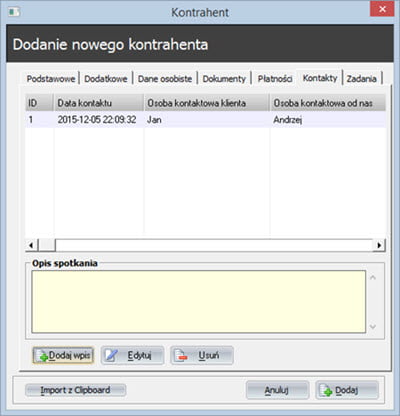Click Osoba kontaktowa od nas header
Viewport: 400px width, 416px height.
[x=328, y=103]
